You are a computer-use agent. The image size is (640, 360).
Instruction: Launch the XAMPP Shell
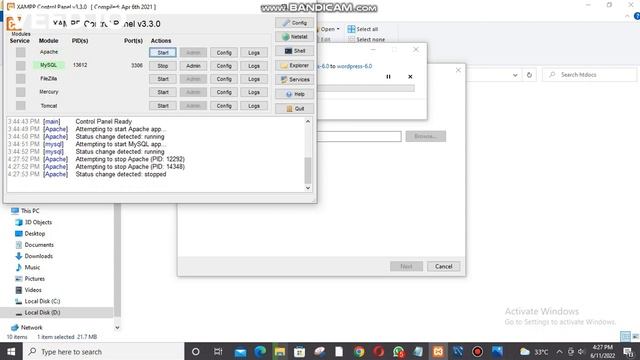(295, 51)
